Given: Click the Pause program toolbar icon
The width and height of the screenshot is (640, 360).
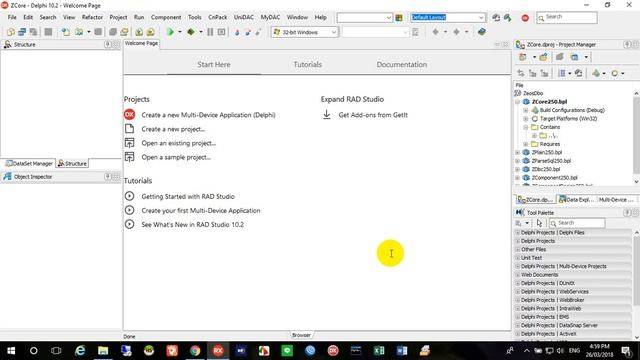Looking at the screenshot, I should tap(210, 32).
